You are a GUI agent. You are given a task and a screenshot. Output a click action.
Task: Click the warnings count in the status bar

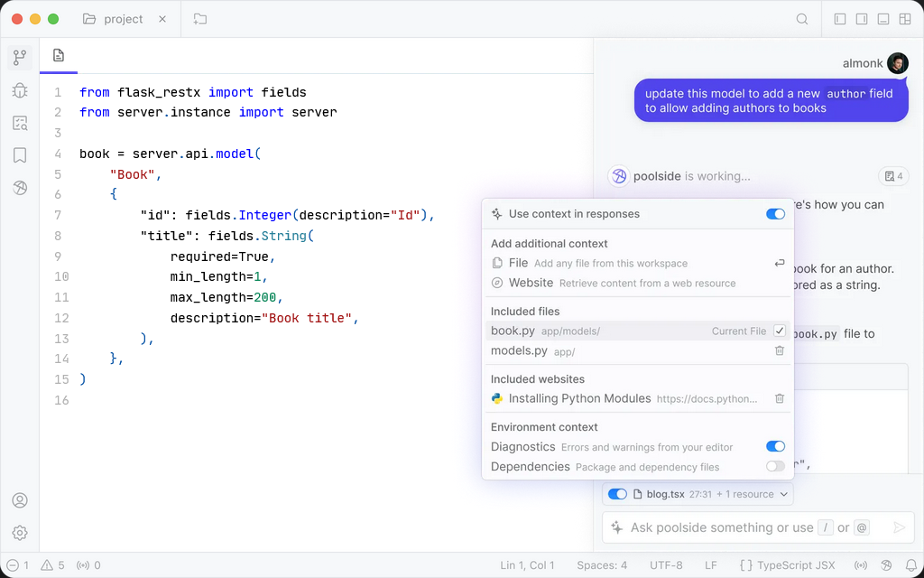pyautogui.click(x=53, y=564)
